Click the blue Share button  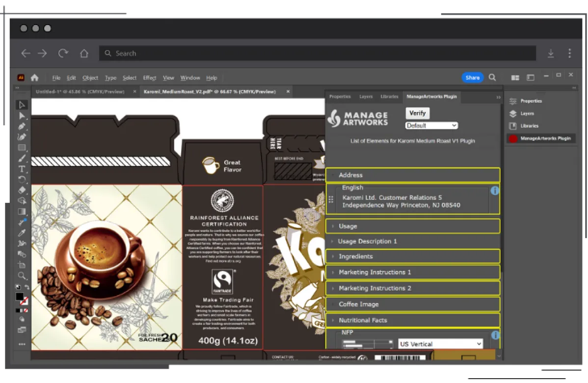tap(473, 78)
